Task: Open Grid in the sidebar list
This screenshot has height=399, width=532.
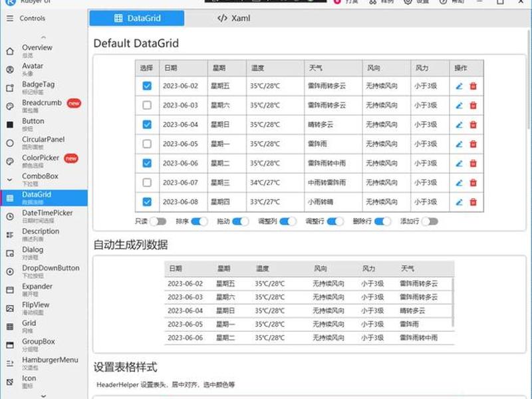Action: pos(44,327)
